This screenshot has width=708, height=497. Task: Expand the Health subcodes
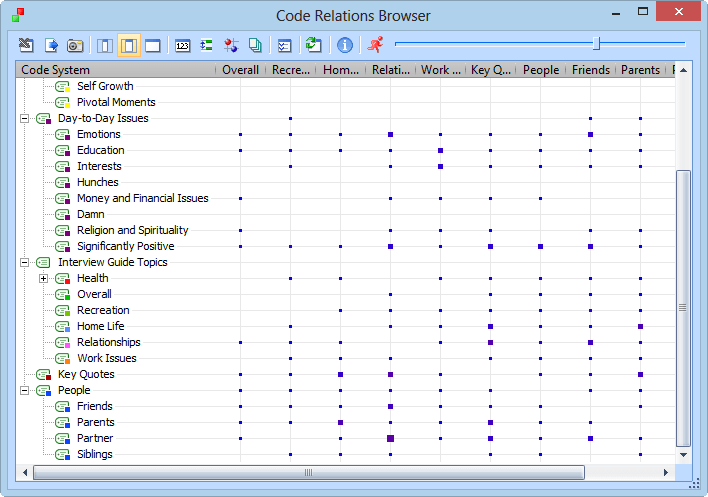pyautogui.click(x=43, y=279)
